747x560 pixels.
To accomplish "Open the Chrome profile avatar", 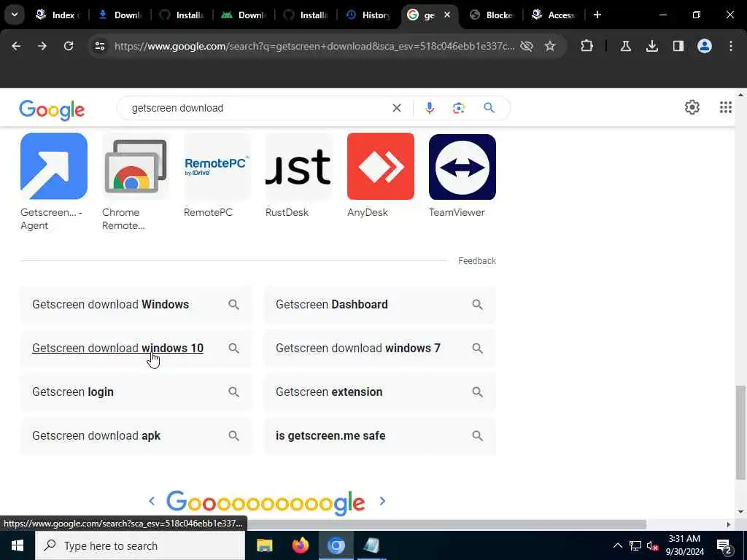I will point(704,46).
